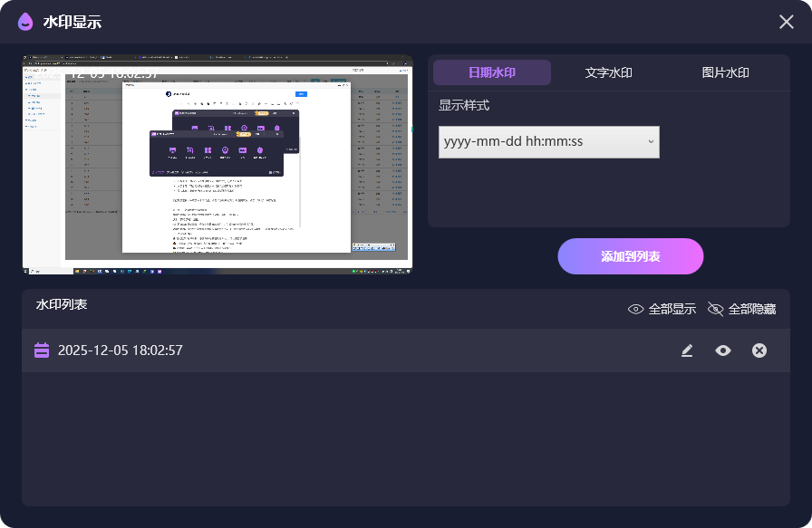Open the 图片水印 tab
This screenshot has height=528, width=812.
(x=725, y=73)
